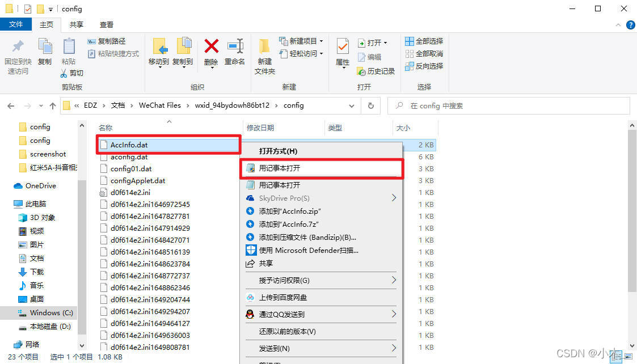
Task: Choose 添加到"AccInfo.zip" menu entry
Action: coord(321,211)
